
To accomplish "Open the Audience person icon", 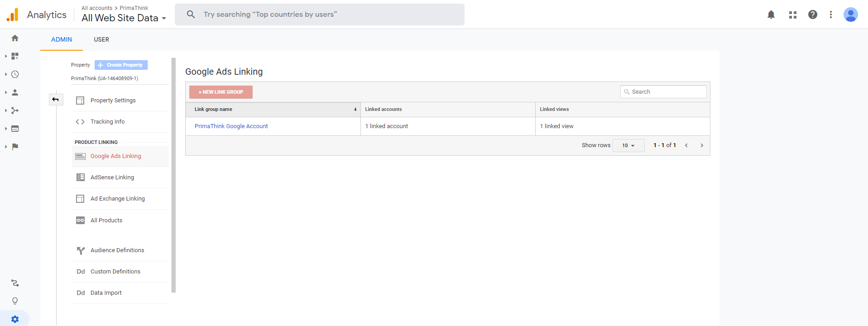I will pyautogui.click(x=15, y=92).
